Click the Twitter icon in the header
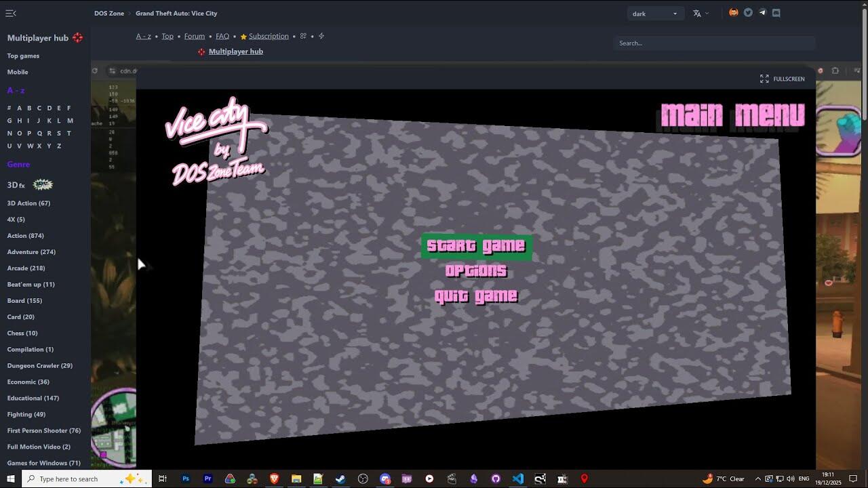This screenshot has width=868, height=488. tap(748, 13)
